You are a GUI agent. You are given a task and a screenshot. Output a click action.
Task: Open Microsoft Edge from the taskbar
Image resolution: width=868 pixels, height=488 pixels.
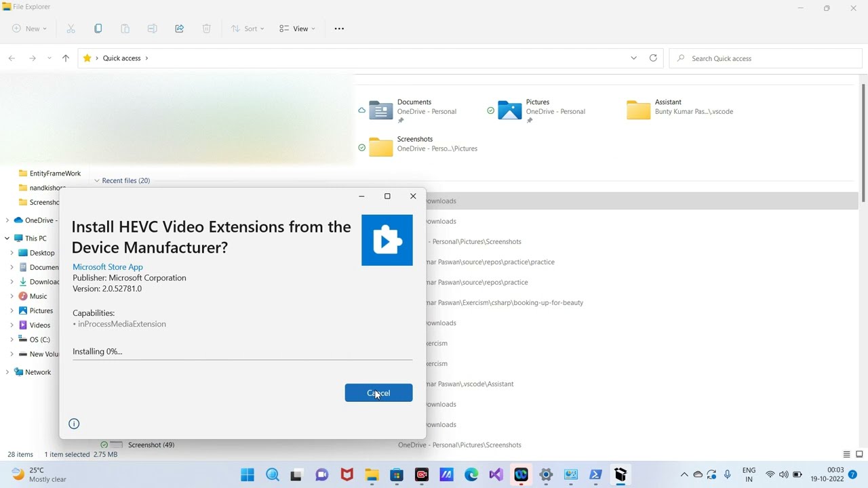pos(471,475)
